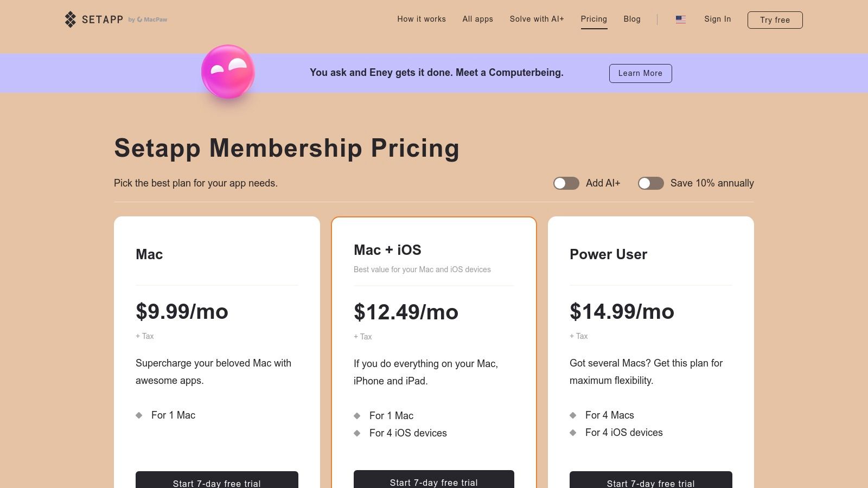Go to All apps page
This screenshot has width=868, height=488.
(x=477, y=19)
